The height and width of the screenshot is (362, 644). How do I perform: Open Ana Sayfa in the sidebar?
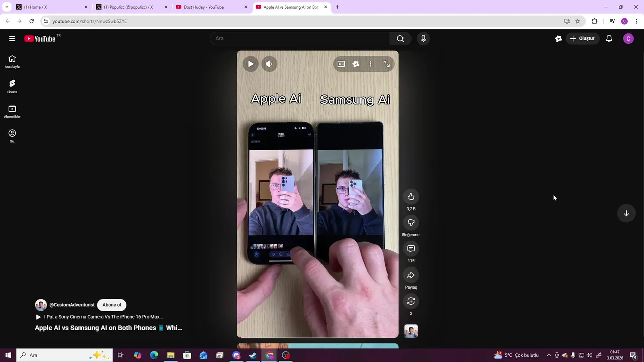(12, 62)
